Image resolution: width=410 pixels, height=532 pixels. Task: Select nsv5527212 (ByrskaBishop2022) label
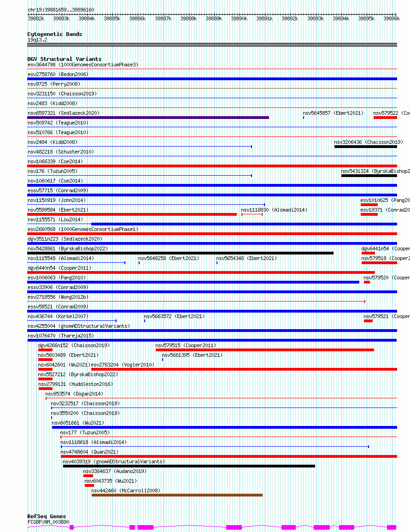coord(78,375)
